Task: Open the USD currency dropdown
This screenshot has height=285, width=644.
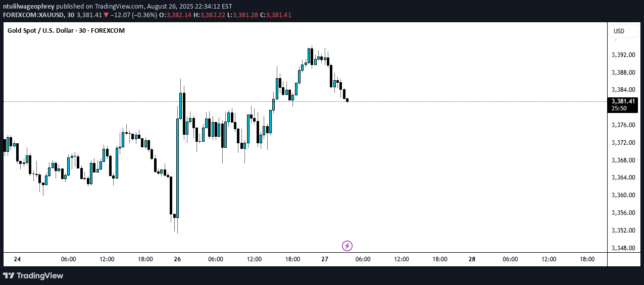Action: click(x=625, y=31)
